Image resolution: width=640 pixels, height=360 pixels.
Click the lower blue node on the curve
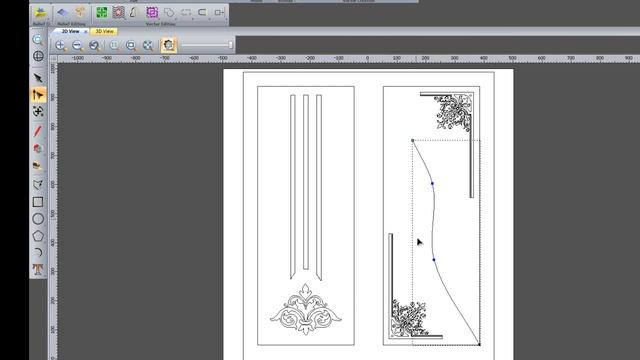tap(433, 260)
